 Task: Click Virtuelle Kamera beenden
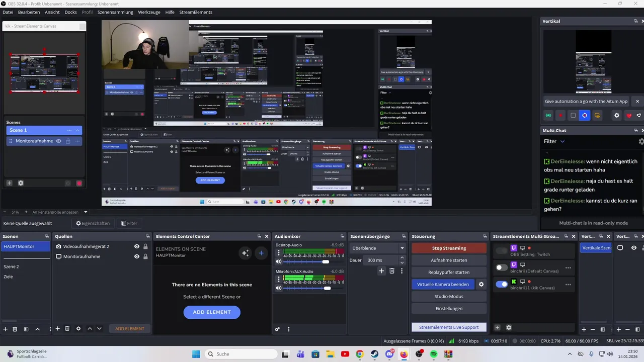443,285
